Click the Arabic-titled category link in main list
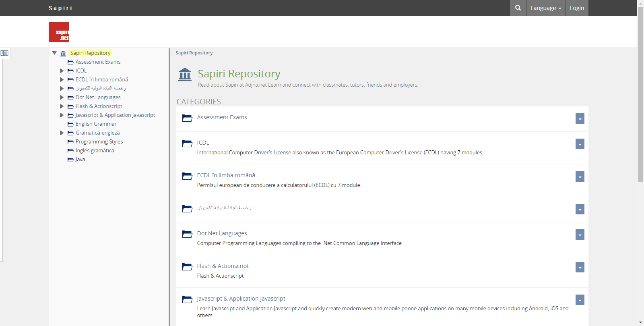 pos(224,208)
